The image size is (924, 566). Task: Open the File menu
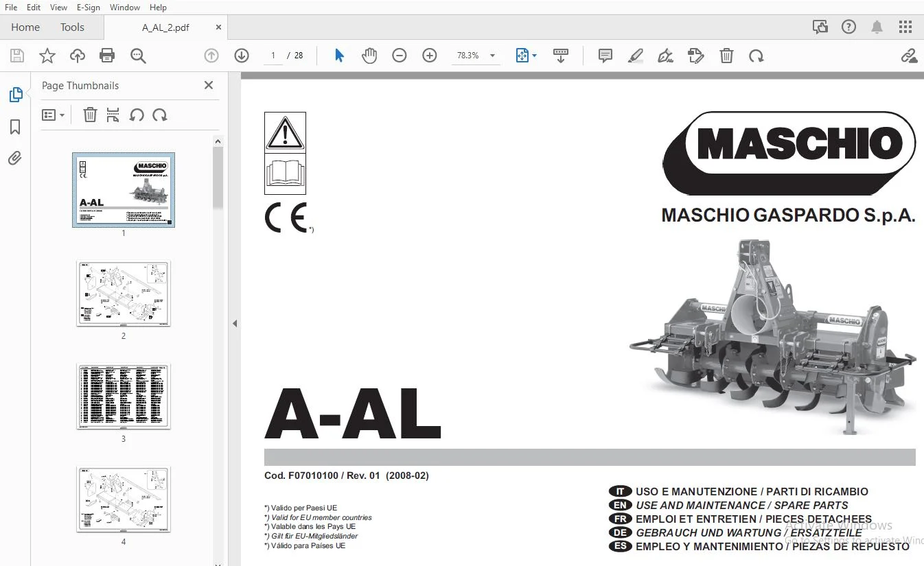(11, 7)
